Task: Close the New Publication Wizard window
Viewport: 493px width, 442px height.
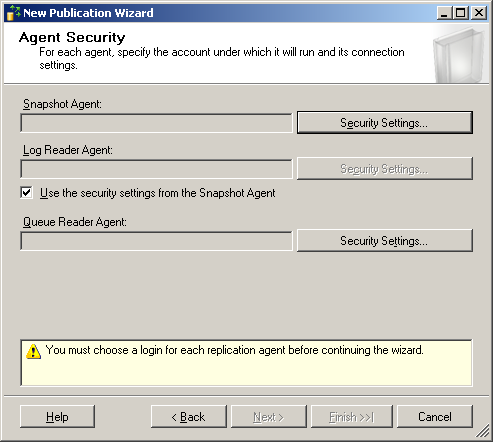Action: click(479, 13)
